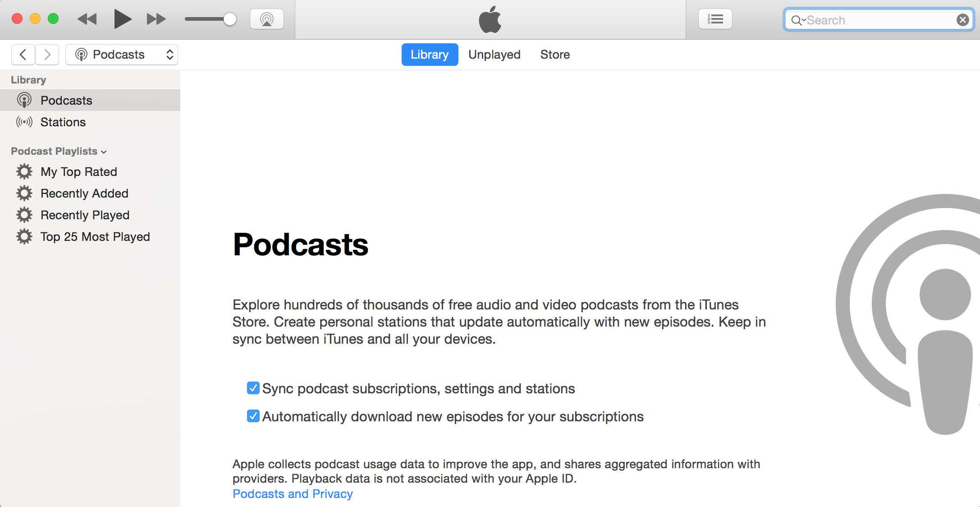The width and height of the screenshot is (980, 507).
Task: Go back with the left chevron
Action: (23, 55)
